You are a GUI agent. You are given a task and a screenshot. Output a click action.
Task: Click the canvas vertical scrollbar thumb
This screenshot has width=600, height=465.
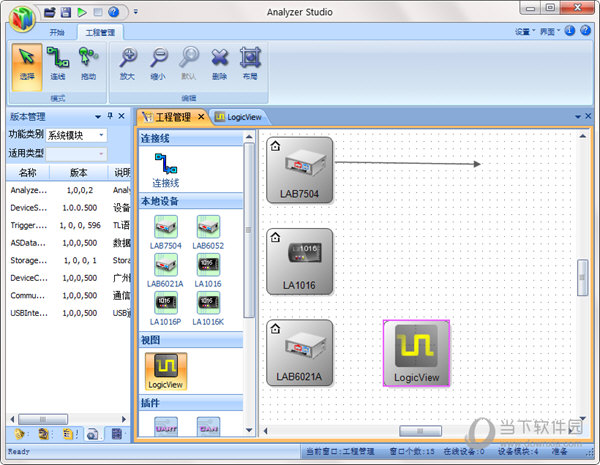582,277
